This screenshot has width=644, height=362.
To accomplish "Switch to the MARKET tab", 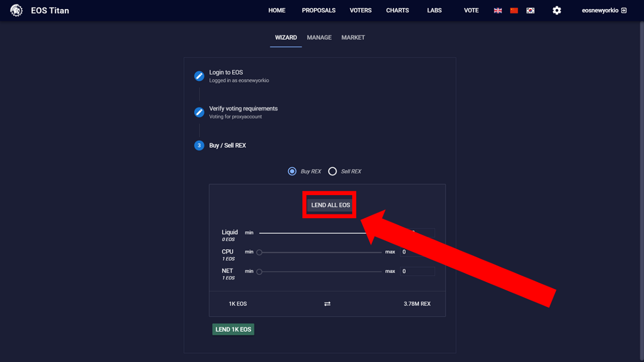I will pyautogui.click(x=353, y=38).
